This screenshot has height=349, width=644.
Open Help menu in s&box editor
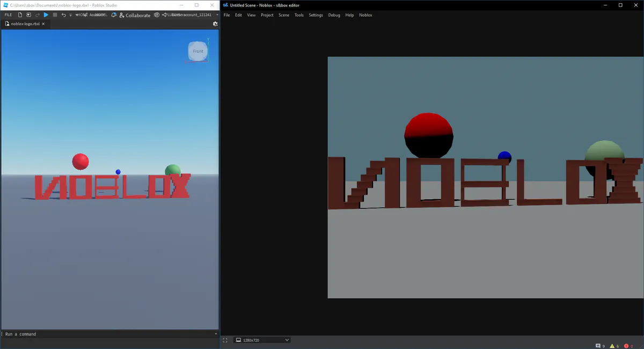[x=349, y=15]
